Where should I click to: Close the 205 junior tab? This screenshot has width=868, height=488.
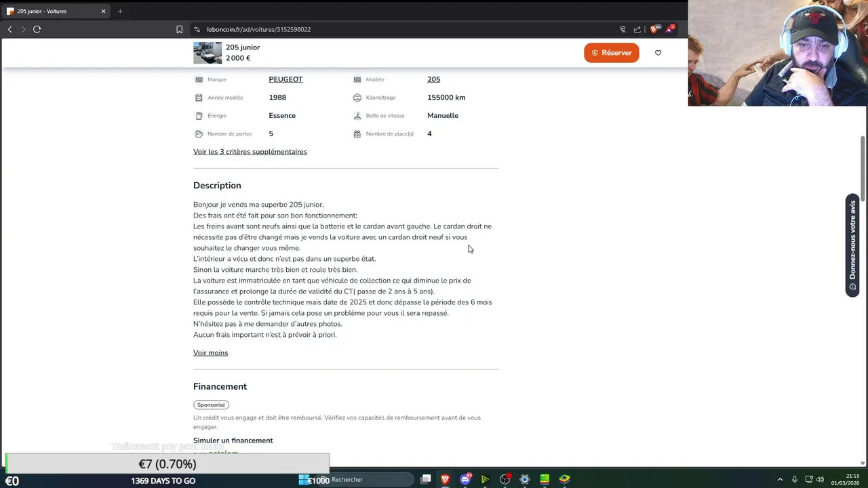click(103, 11)
